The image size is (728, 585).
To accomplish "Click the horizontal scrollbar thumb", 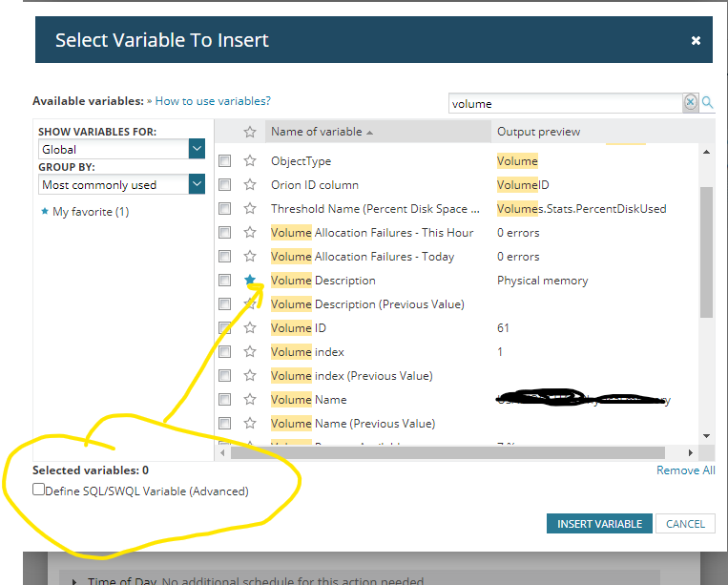I will point(447,452).
